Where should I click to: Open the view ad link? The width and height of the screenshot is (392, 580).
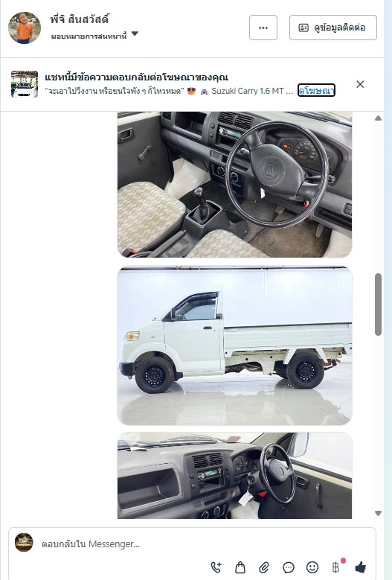pyautogui.click(x=316, y=91)
